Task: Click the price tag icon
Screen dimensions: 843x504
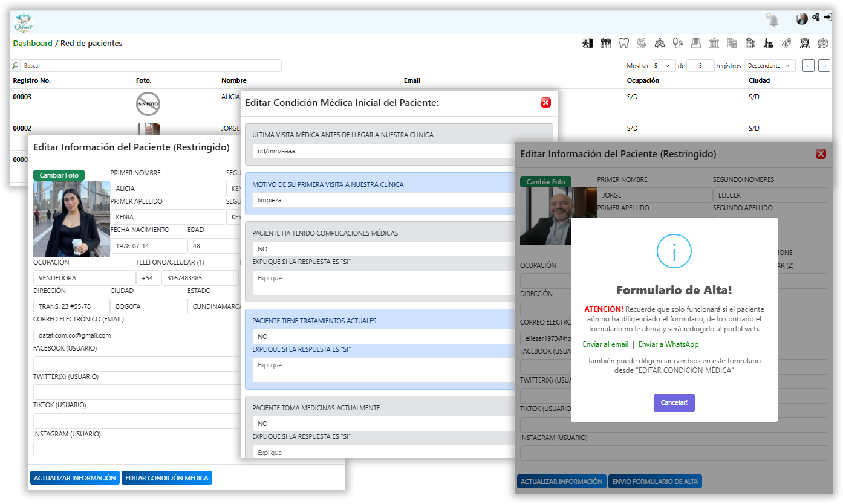Action: click(x=787, y=44)
